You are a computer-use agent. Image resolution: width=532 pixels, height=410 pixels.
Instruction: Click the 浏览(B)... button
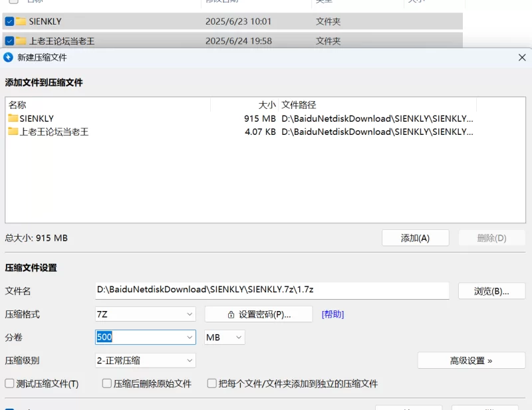[491, 291]
